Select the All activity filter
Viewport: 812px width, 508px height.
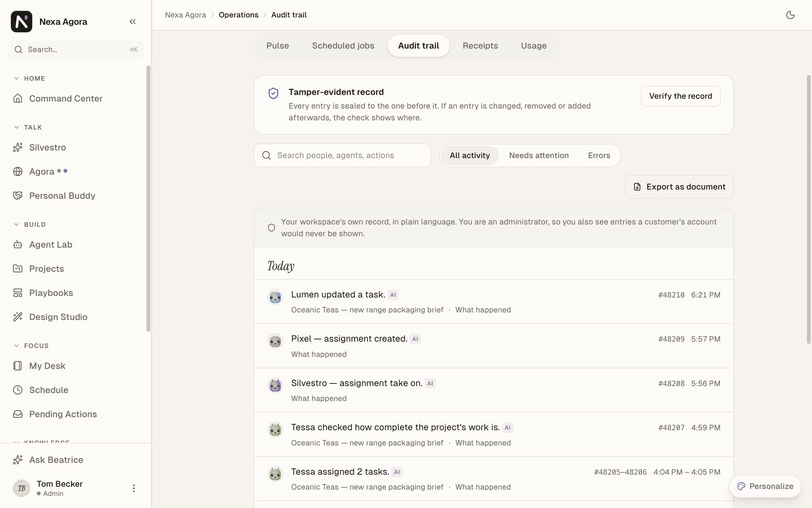tap(469, 156)
